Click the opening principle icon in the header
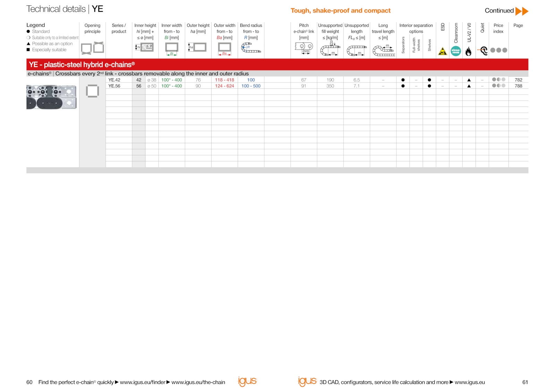This screenshot has width=555, height=392. [x=92, y=48]
